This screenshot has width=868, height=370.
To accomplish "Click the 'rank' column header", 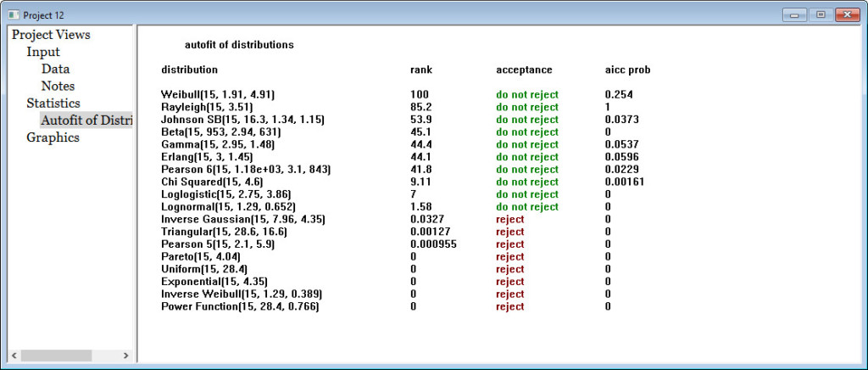I will point(421,70).
